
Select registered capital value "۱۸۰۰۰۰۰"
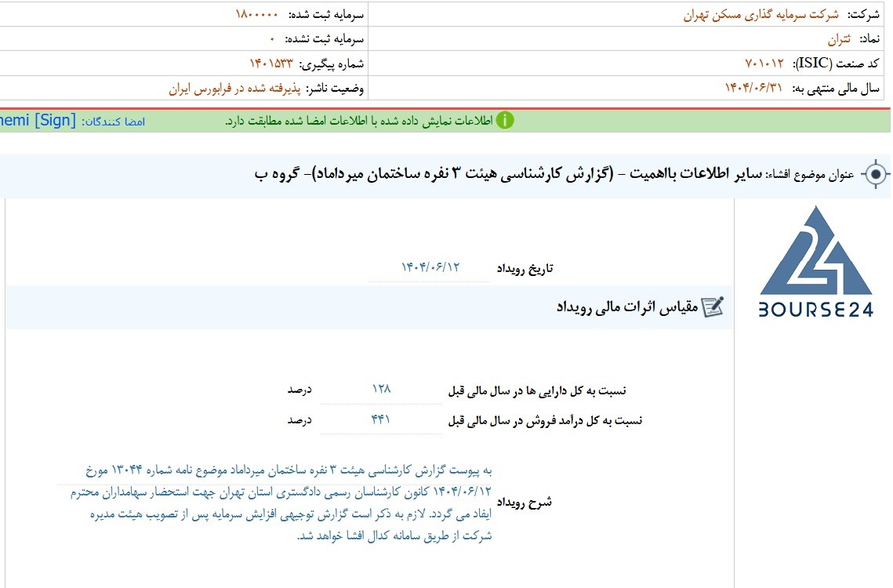pos(257,15)
